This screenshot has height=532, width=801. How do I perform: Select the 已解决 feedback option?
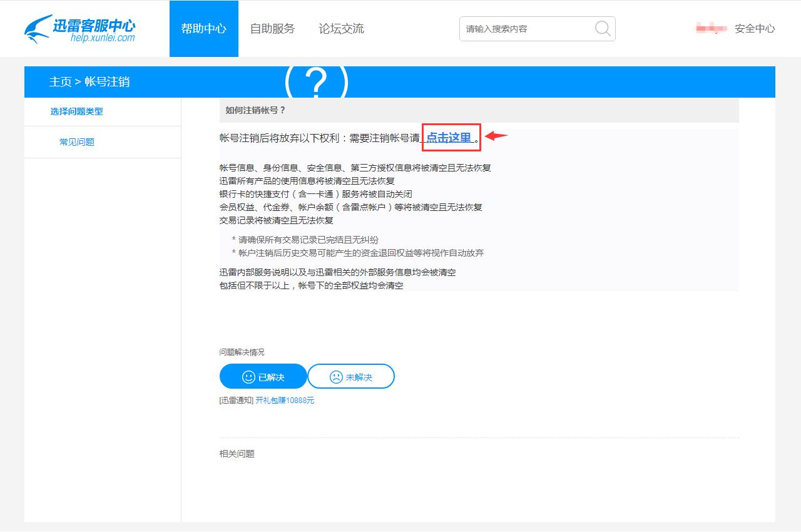coord(263,376)
